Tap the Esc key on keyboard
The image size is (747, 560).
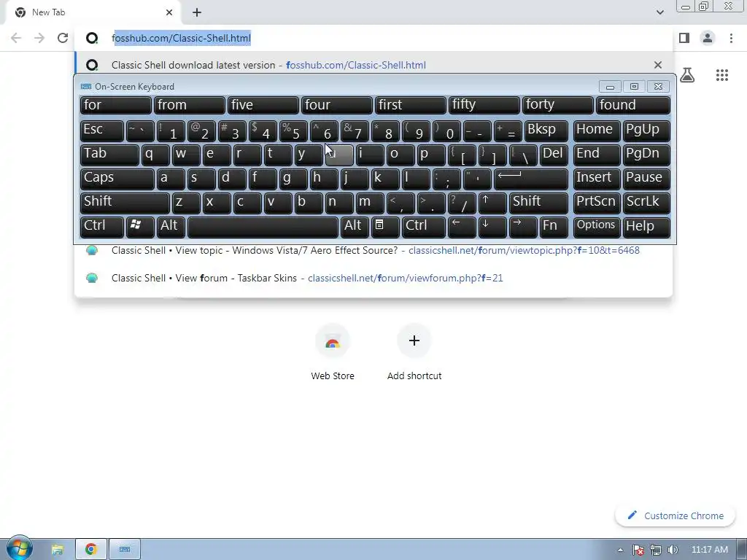102,131
